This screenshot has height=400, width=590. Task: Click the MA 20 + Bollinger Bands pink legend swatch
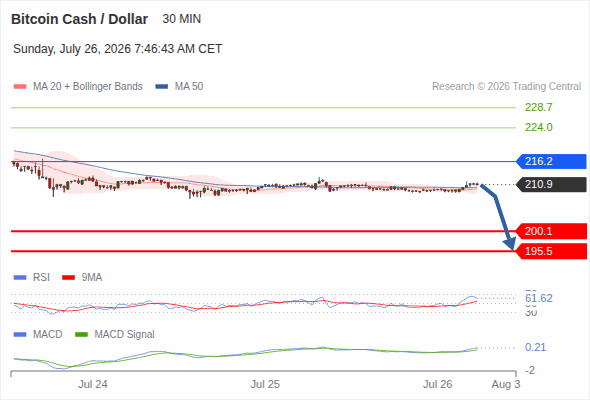(x=20, y=87)
